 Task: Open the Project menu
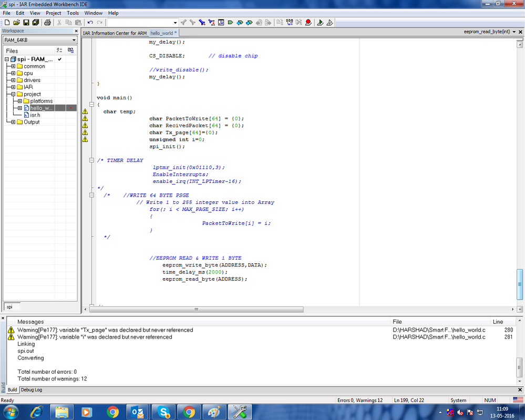coord(53,13)
